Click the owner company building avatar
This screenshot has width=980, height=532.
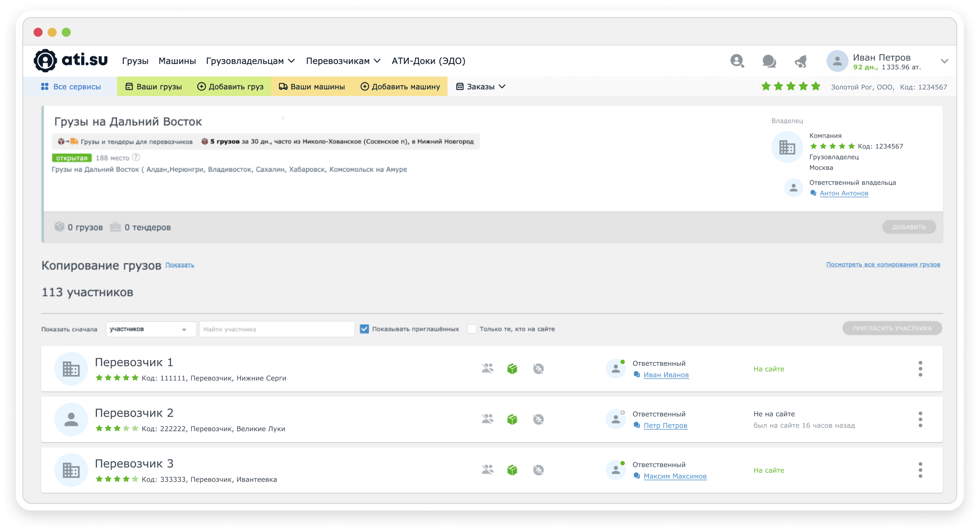tap(787, 147)
